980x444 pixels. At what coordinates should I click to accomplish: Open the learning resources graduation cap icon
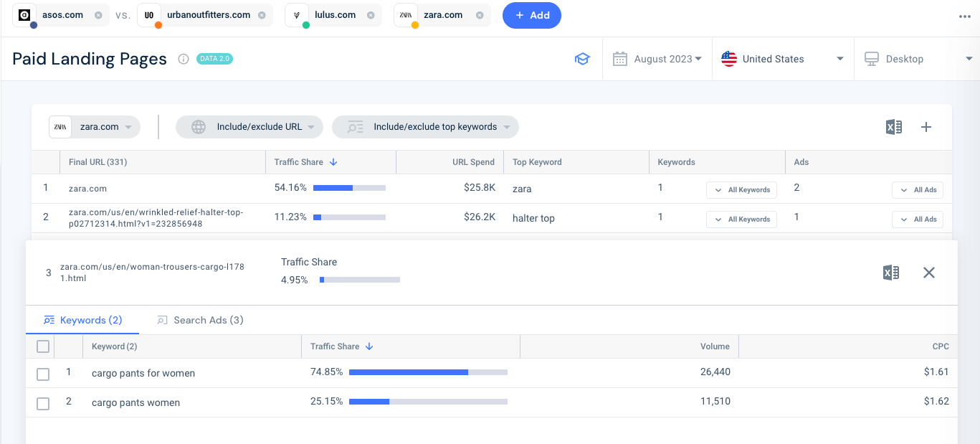[x=583, y=59]
